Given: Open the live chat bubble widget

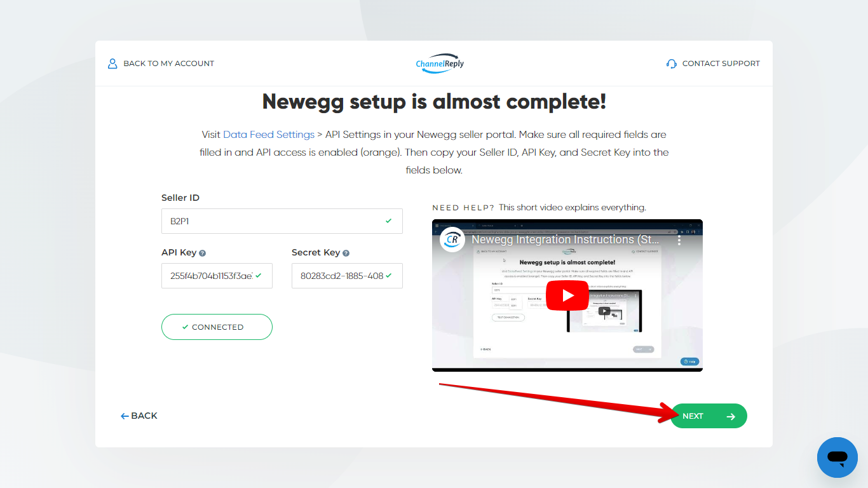Looking at the screenshot, I should 837,457.
